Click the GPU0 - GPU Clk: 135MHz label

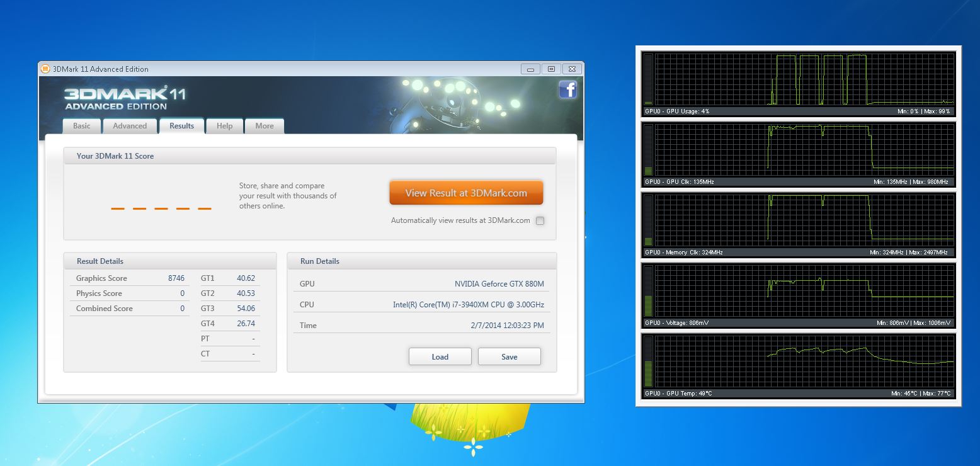point(679,182)
